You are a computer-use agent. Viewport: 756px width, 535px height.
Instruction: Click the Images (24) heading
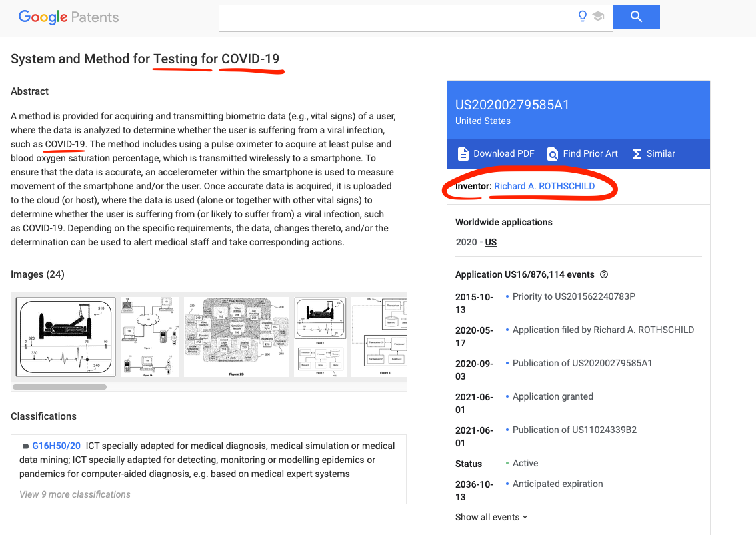pos(37,274)
